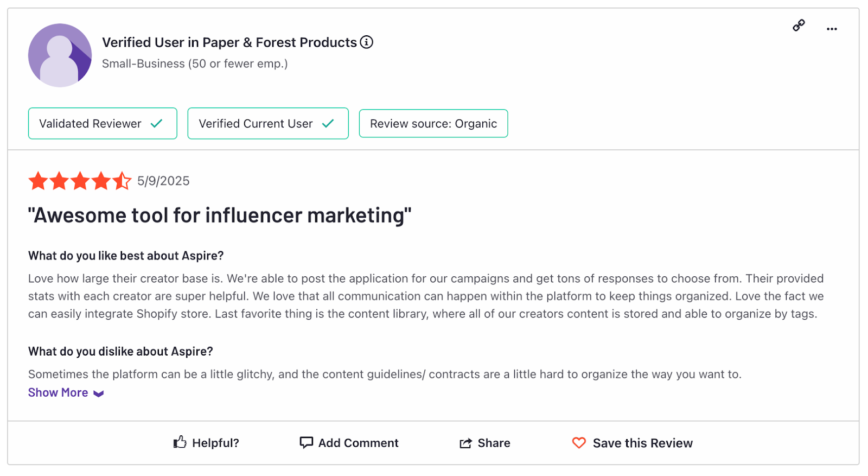Click the Show More chevron arrow
Viewport: 868px width, 476px height.
point(98,394)
